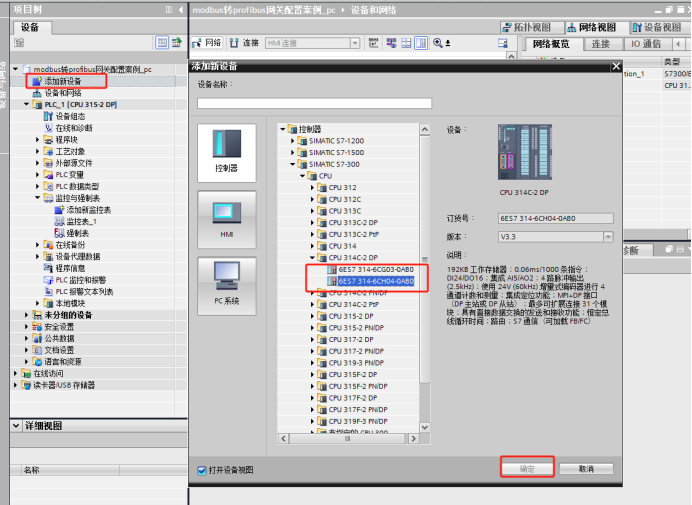The width and height of the screenshot is (692, 505).
Task: Select order number 6ES7 314-6CH04-0AB0
Action: click(376, 281)
